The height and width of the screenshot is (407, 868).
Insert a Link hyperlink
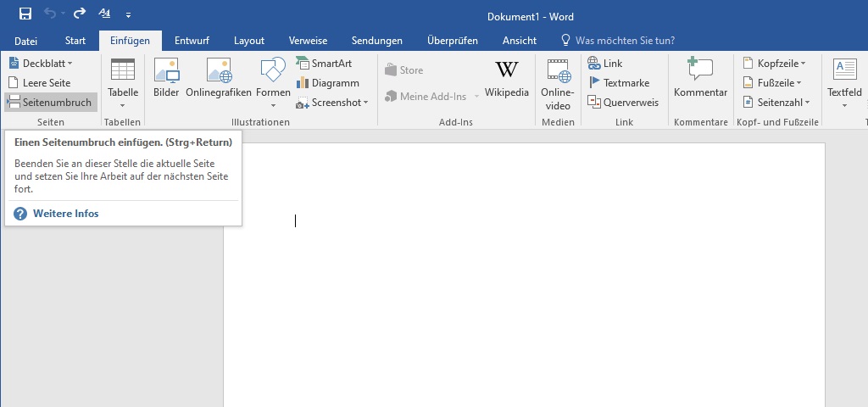[x=605, y=64]
